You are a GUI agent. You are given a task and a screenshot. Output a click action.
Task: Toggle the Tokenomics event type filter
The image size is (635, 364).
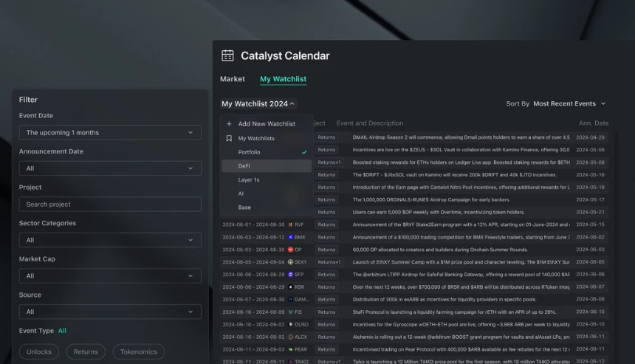139,352
